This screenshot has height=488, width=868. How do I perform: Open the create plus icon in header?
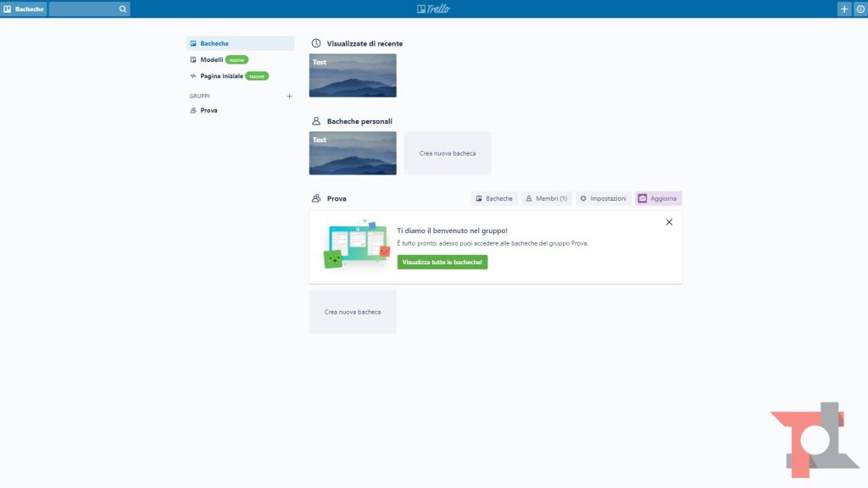point(843,9)
